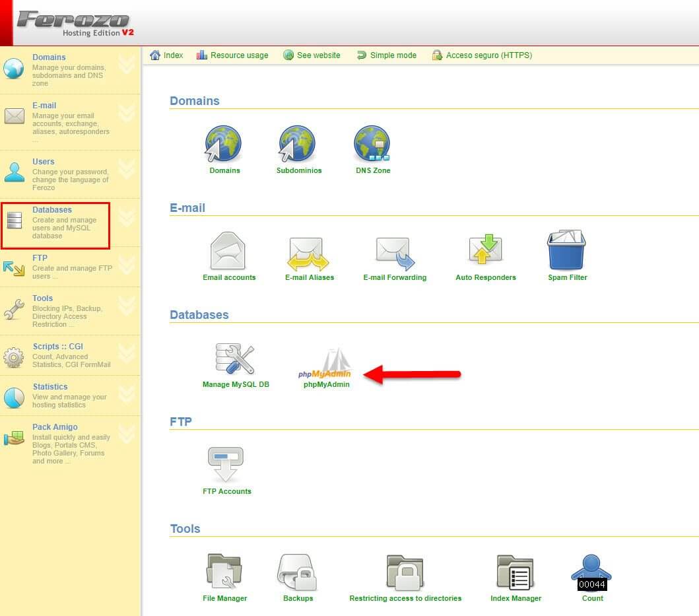Click the Spam Filter text link

coord(568,277)
